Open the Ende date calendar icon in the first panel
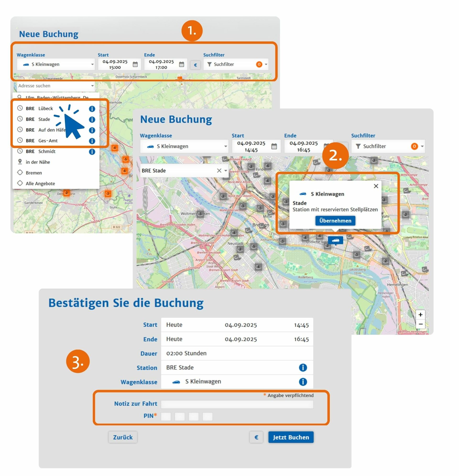Screen dimensions: 459x476 pos(181,64)
